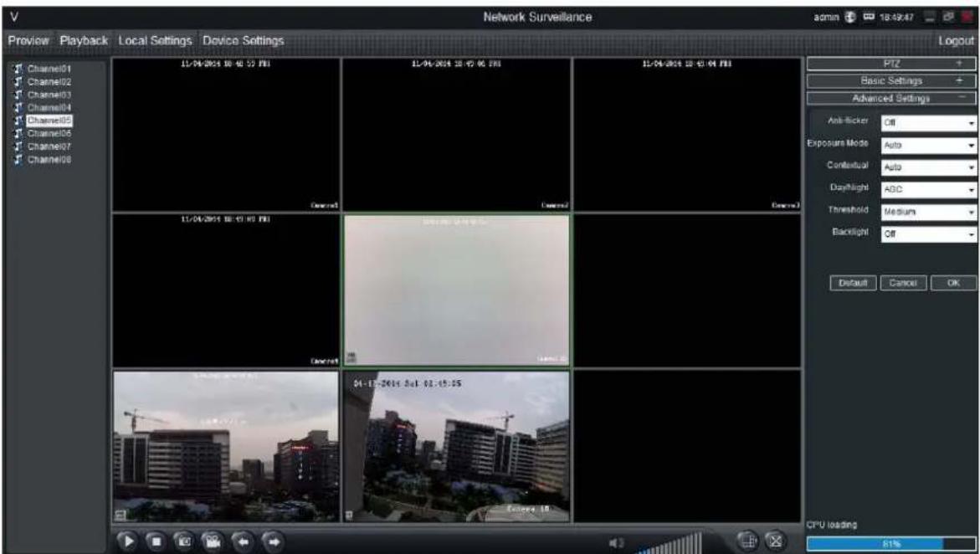Screen dimensions: 980x554
Task: Select Channel03 in the channel list
Action: (x=49, y=95)
